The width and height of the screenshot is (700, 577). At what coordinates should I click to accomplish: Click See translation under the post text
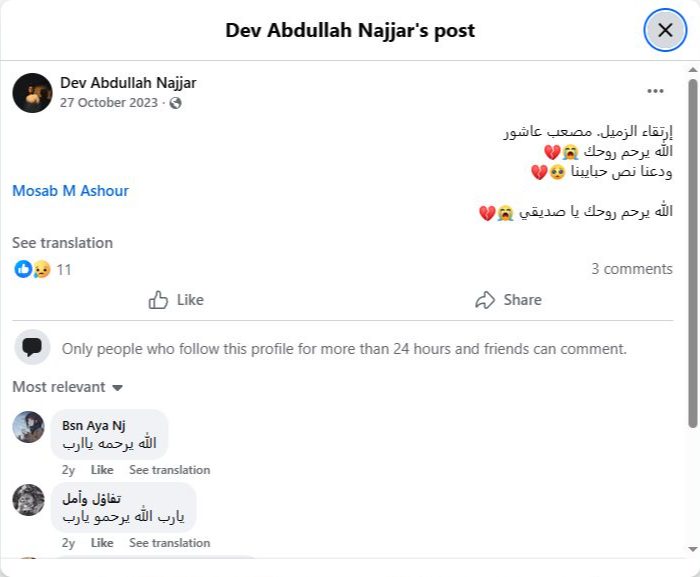(x=62, y=243)
